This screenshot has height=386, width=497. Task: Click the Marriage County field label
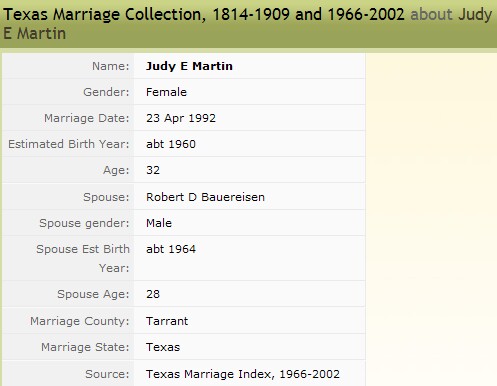pyautogui.click(x=80, y=321)
